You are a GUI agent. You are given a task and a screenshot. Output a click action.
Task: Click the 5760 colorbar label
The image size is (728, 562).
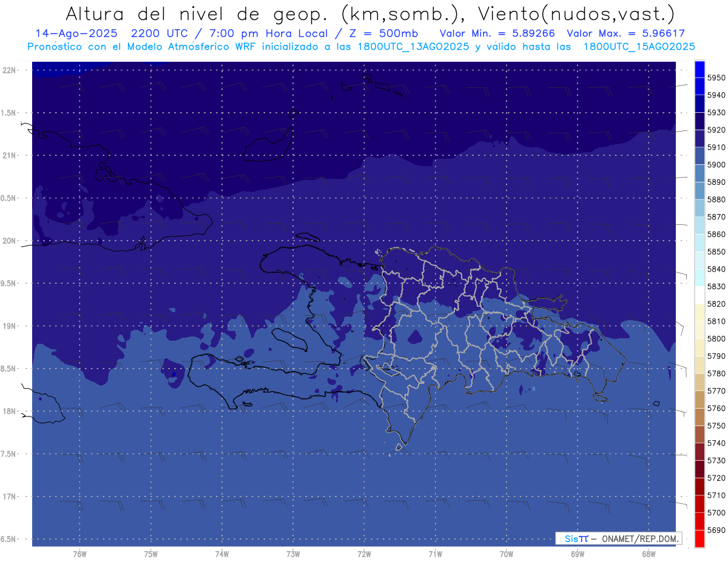716,408
